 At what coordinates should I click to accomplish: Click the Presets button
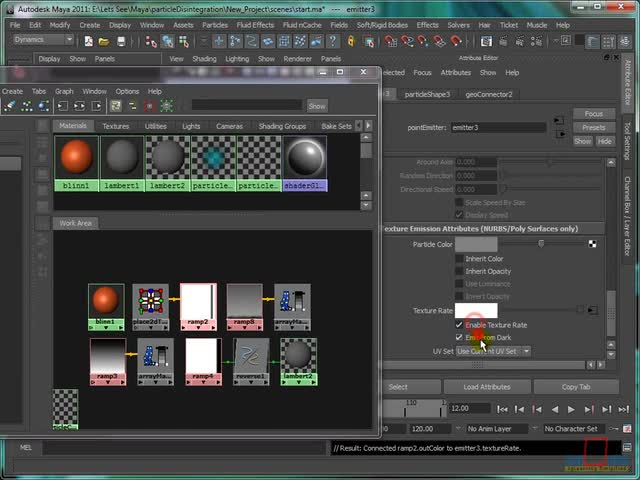point(594,127)
